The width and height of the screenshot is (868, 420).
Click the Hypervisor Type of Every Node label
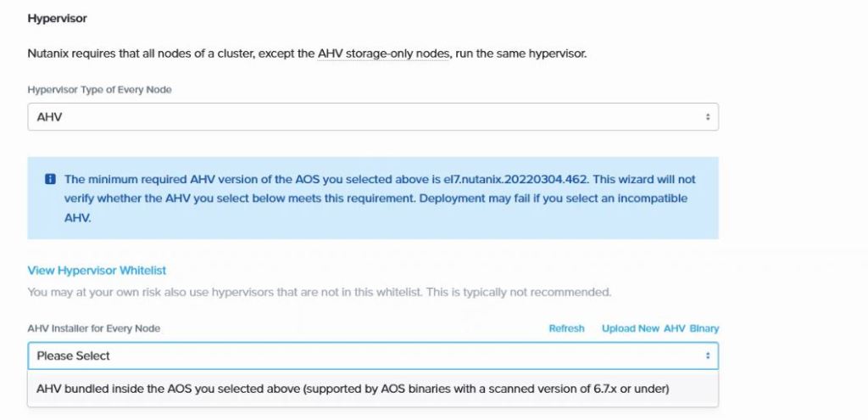[99, 90]
